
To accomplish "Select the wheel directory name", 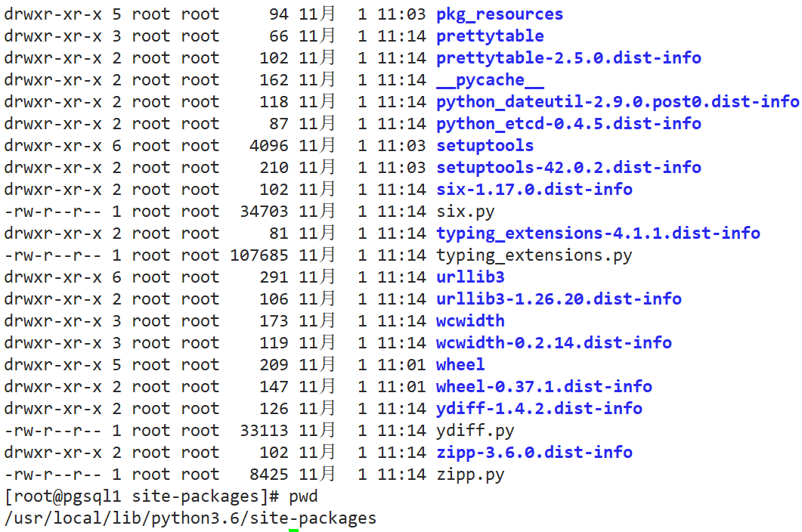I will pyautogui.click(x=460, y=365).
